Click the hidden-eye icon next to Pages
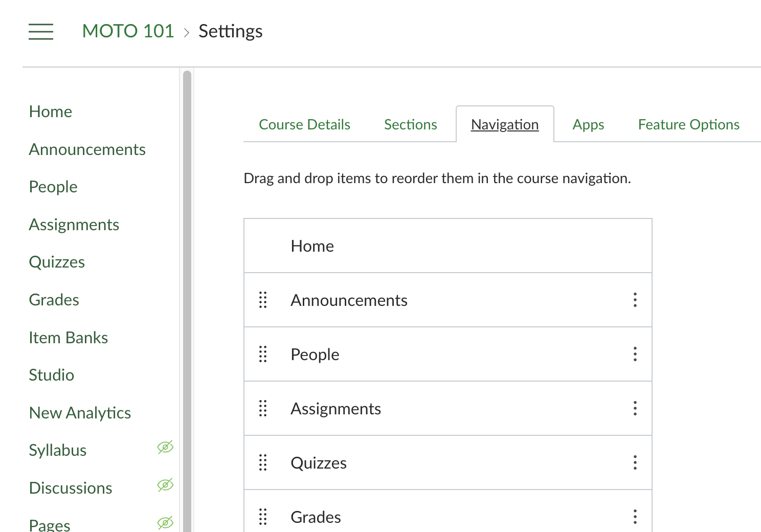The image size is (761, 532). (x=165, y=523)
